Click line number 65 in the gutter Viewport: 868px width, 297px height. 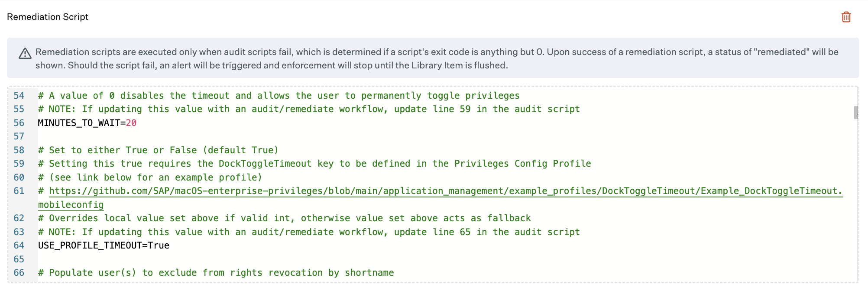(x=19, y=259)
